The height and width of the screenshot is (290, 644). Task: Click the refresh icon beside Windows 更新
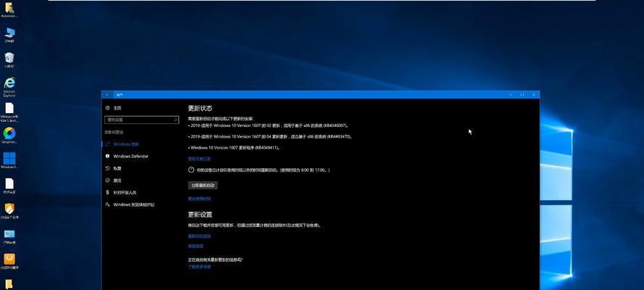[x=108, y=144]
